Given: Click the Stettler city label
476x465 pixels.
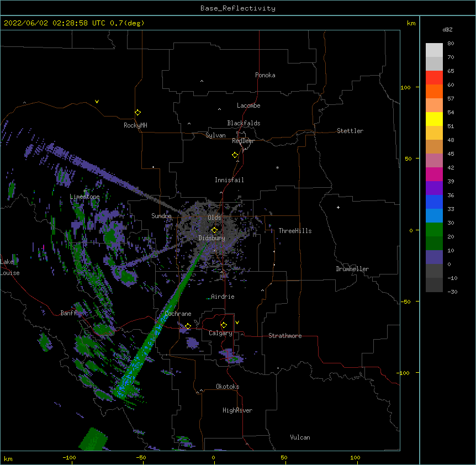Looking at the screenshot, I should [x=350, y=131].
